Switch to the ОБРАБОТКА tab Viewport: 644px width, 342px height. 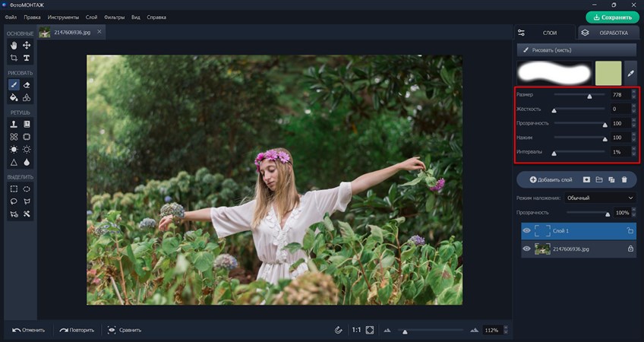[606, 33]
